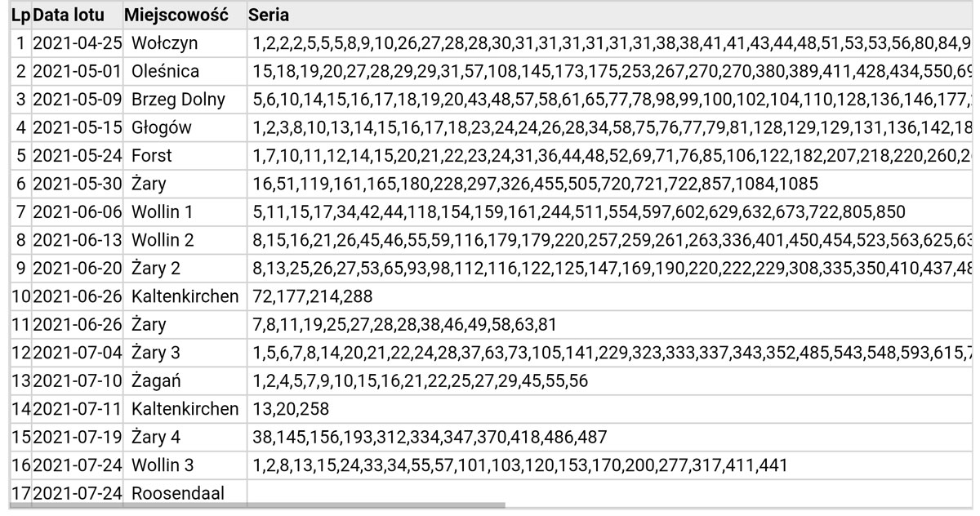
Task: Select the Wołczyn location cell
Action: pyautogui.click(x=164, y=42)
